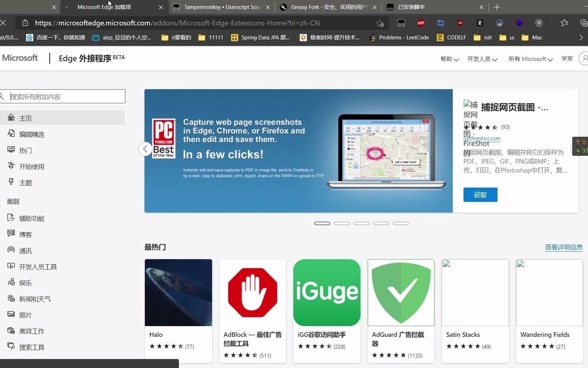Expand the 开发人员 dropdown menu
This screenshot has width=588, height=368.
click(482, 59)
